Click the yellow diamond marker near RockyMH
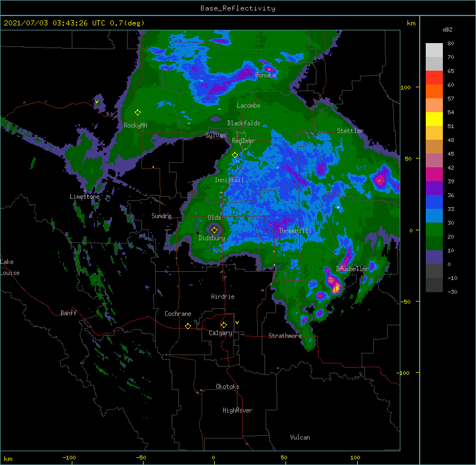The height and width of the screenshot is (465, 476). (137, 112)
